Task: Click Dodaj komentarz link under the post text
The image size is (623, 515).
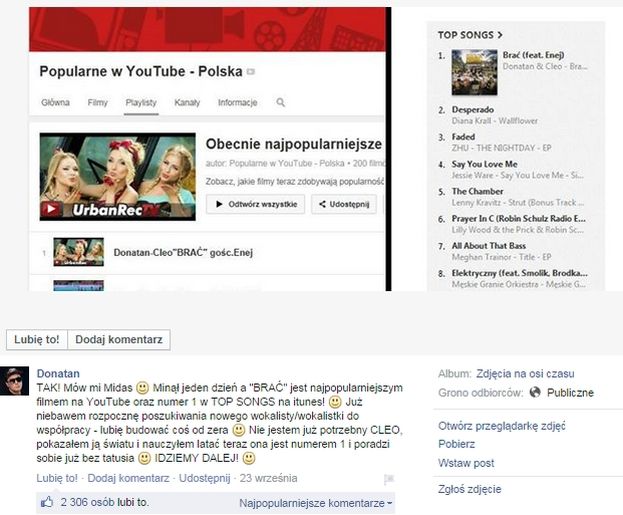Action: (x=128, y=478)
